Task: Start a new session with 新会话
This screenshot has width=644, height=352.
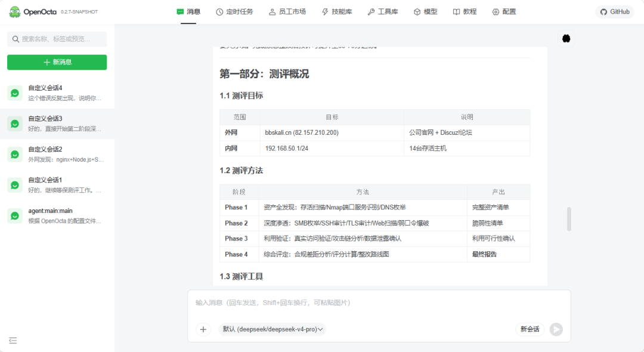Action: tap(530, 329)
